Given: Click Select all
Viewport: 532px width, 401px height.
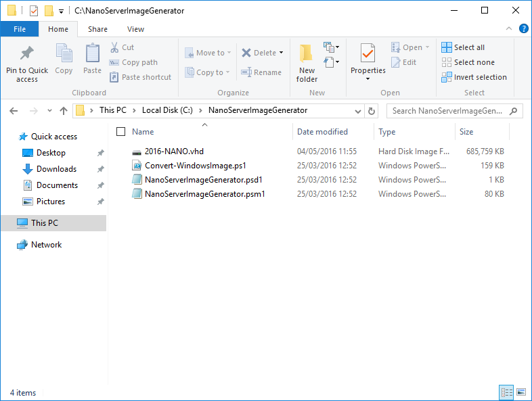Looking at the screenshot, I should (463, 47).
